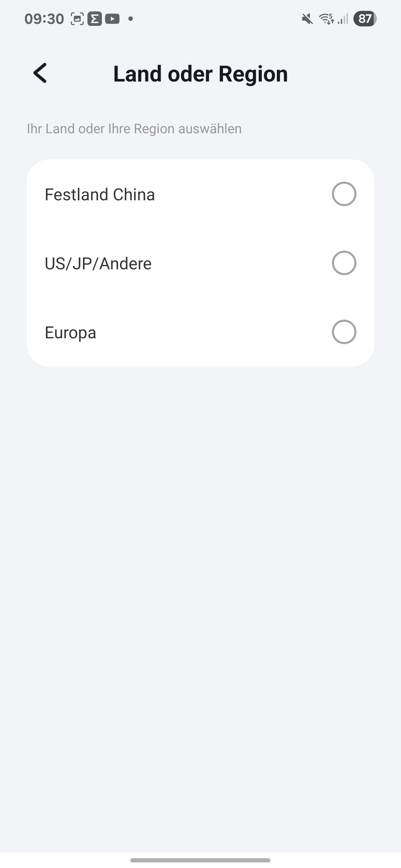Tap the Europa label text

click(70, 332)
